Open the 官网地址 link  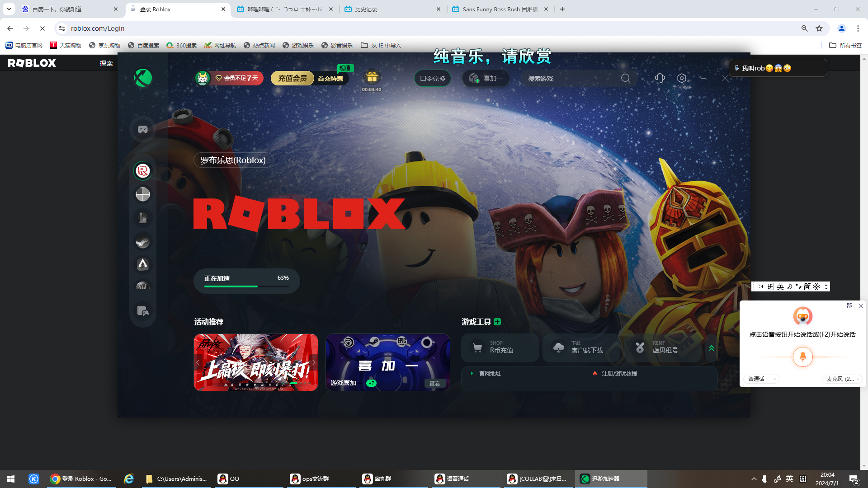490,374
